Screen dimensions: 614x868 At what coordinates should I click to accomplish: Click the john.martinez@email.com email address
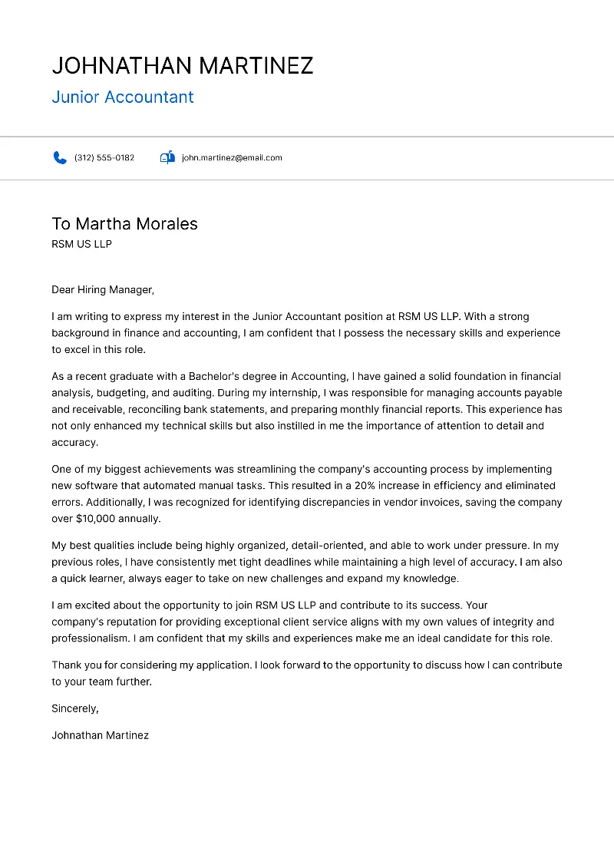tap(232, 158)
